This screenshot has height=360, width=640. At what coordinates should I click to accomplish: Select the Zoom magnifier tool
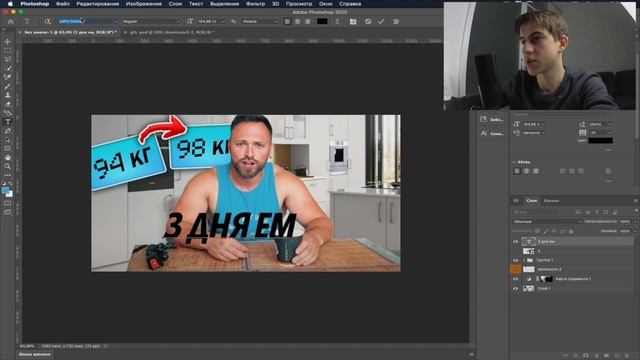click(7, 167)
